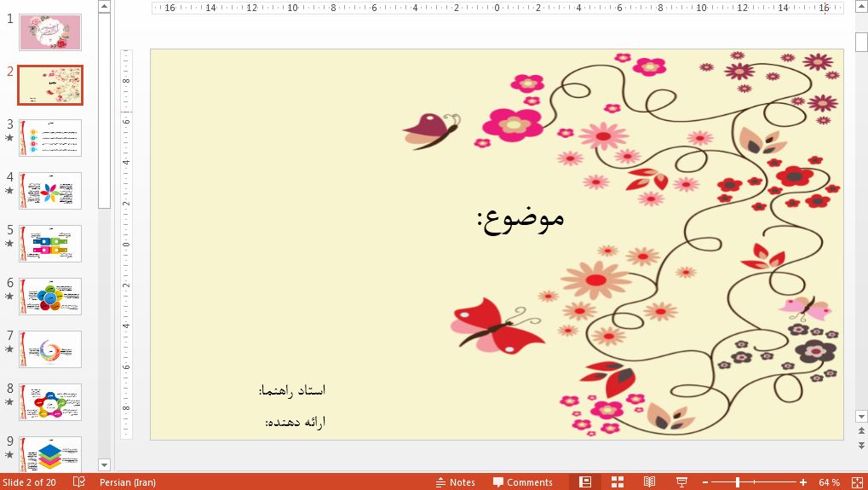Screen dimensions: 868x490
Task: Select slide 1 thumbnail
Action: point(50,32)
